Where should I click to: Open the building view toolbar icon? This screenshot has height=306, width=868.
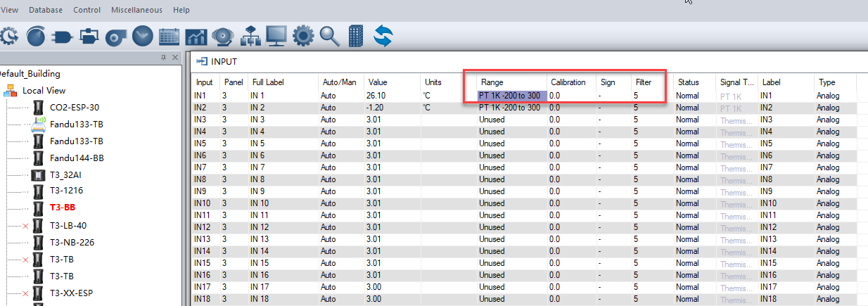point(357,36)
